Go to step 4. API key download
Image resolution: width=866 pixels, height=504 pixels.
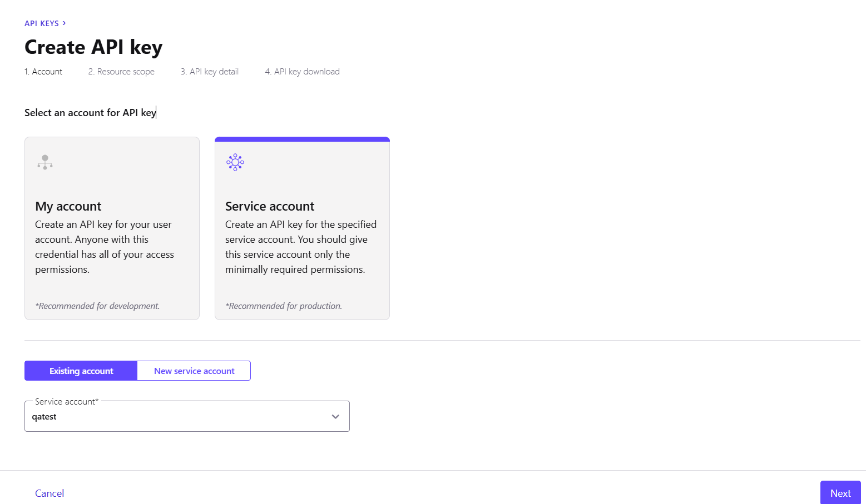(302, 72)
